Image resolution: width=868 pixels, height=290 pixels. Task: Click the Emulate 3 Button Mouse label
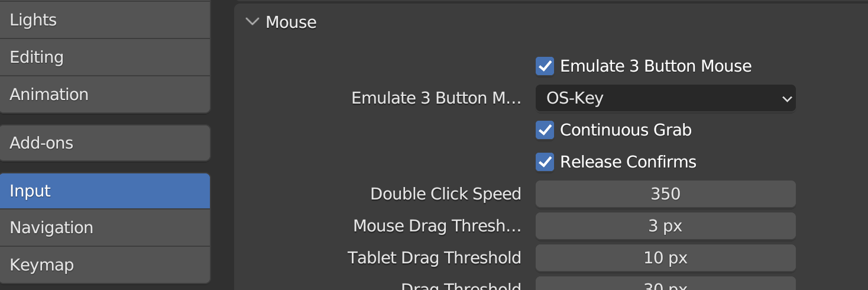656,66
